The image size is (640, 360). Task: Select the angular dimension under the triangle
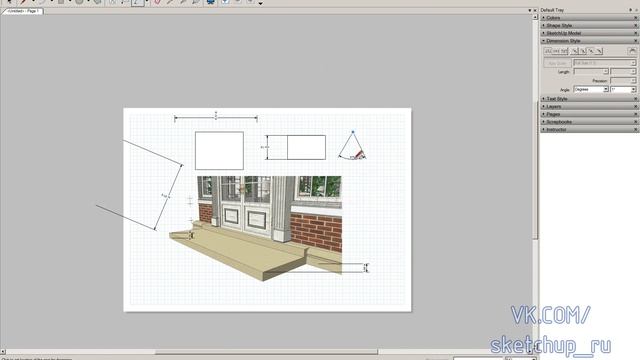click(353, 157)
